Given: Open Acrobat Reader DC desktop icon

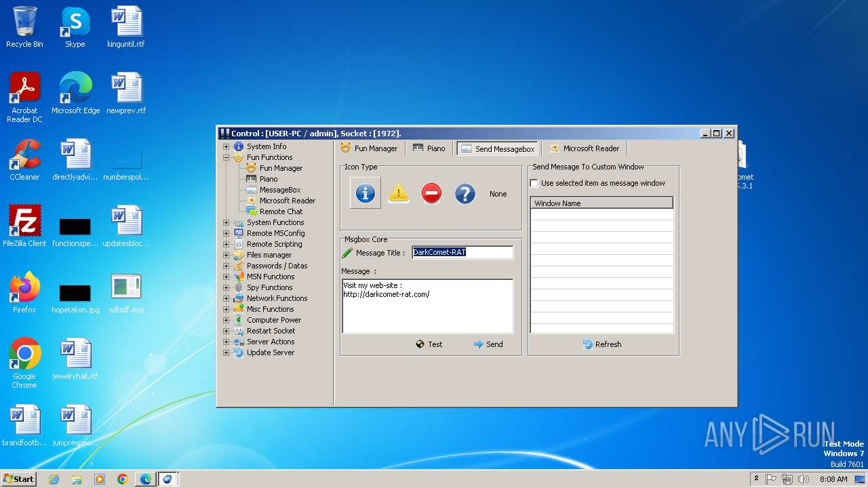Looking at the screenshot, I should coord(24,98).
